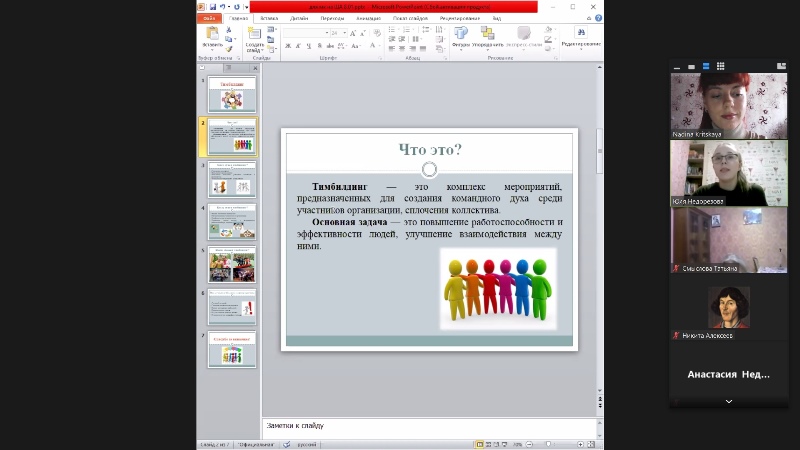Toggle bold text formatting
This screenshot has width=800, height=450.
pos(286,46)
